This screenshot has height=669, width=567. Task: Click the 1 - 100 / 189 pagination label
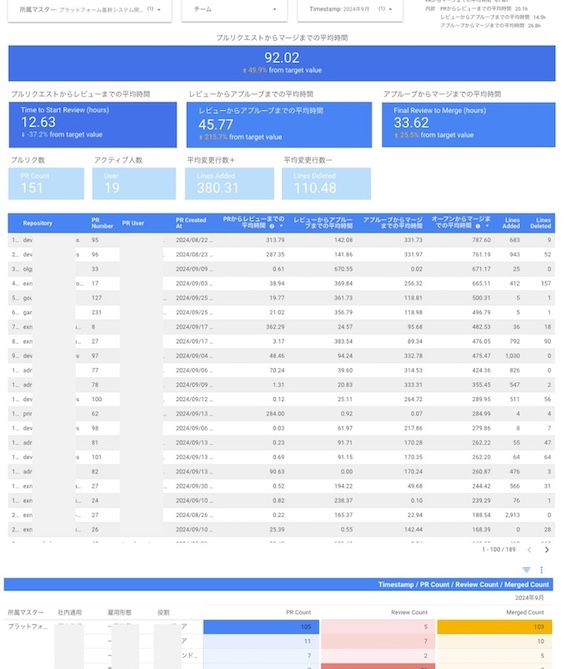(x=499, y=550)
